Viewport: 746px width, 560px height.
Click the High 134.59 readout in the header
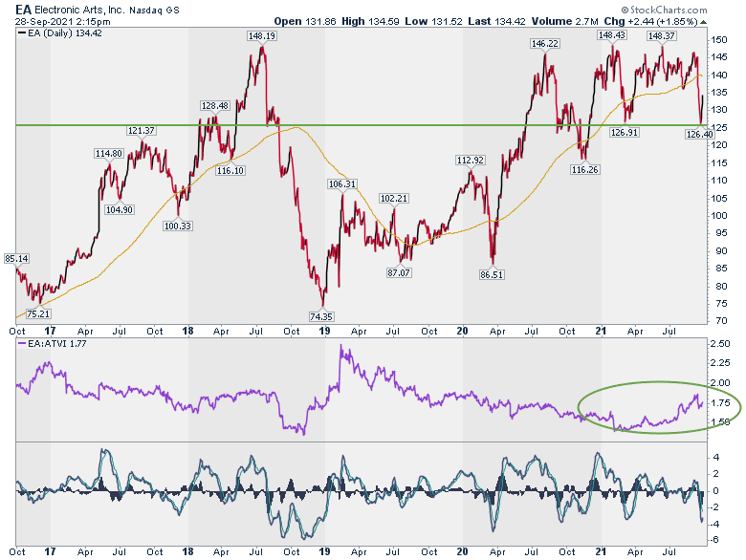click(370, 22)
